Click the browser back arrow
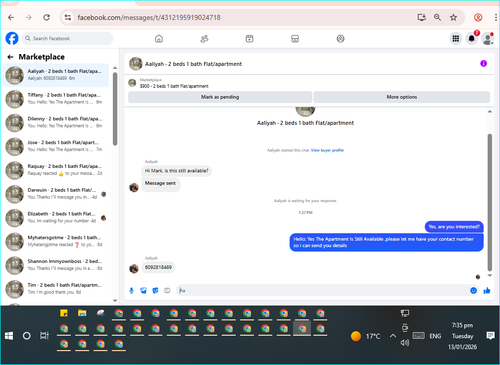The height and width of the screenshot is (365, 500). click(11, 17)
